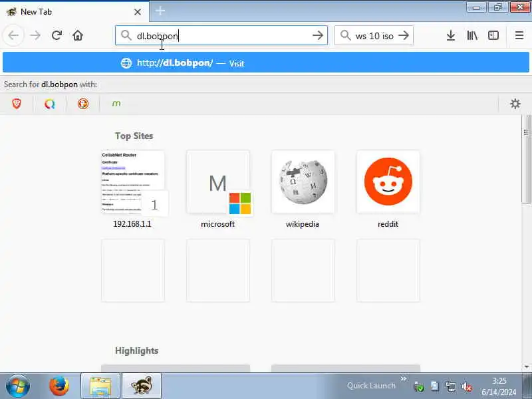
Task: Visit the http://dl.bobpon/ suggestion
Action: click(265, 63)
